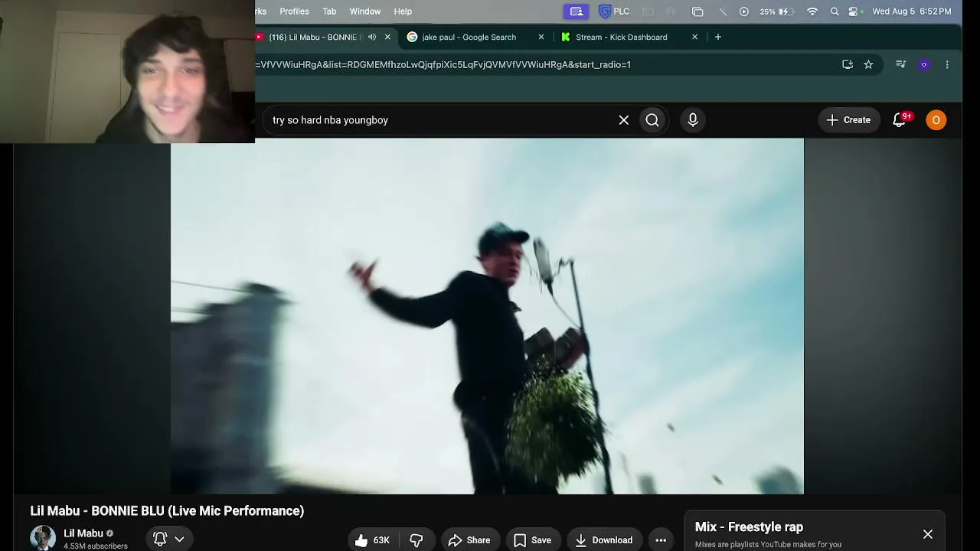Open Chrome media controls icon
Viewport: 980px width, 551px height.
(x=901, y=65)
